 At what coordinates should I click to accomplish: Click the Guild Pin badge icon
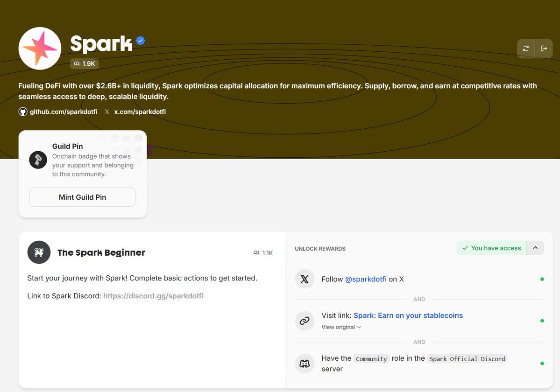38,160
